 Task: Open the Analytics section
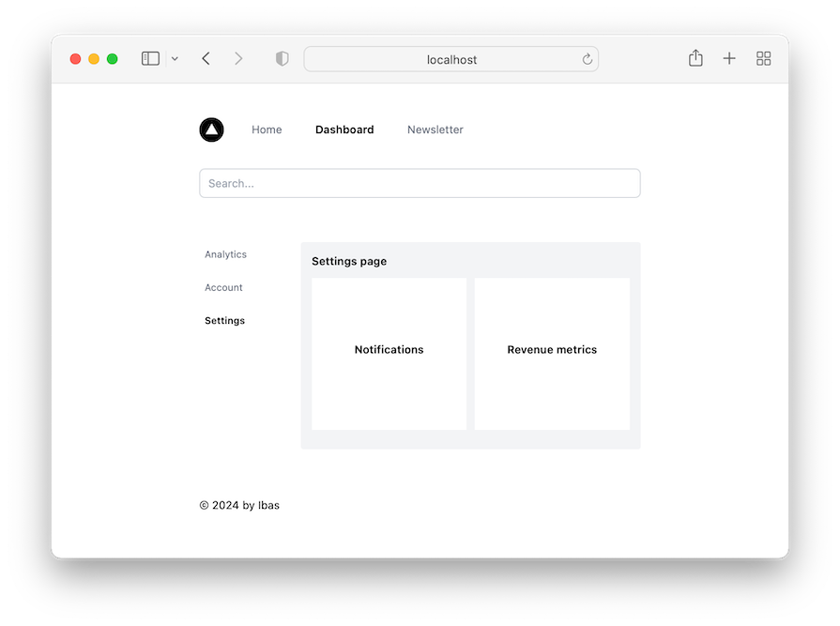[225, 254]
